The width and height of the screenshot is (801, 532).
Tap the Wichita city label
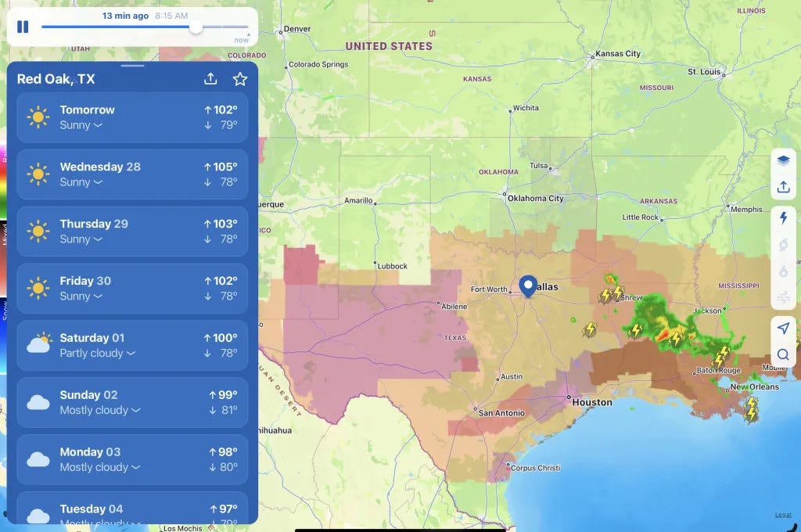click(526, 108)
